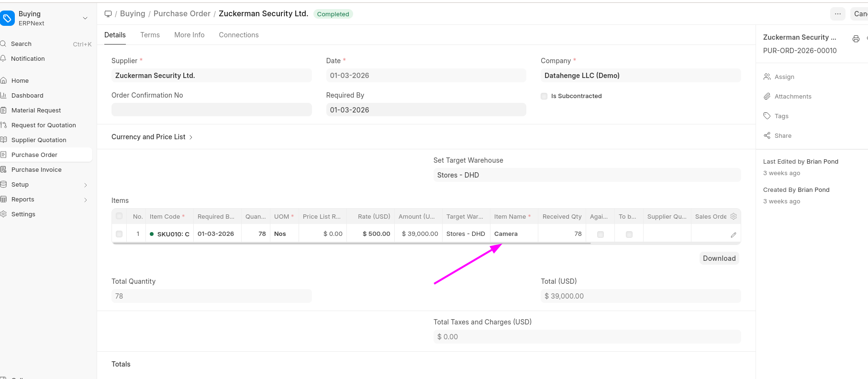Open the Connections tab
868x379 pixels.
[238, 35]
